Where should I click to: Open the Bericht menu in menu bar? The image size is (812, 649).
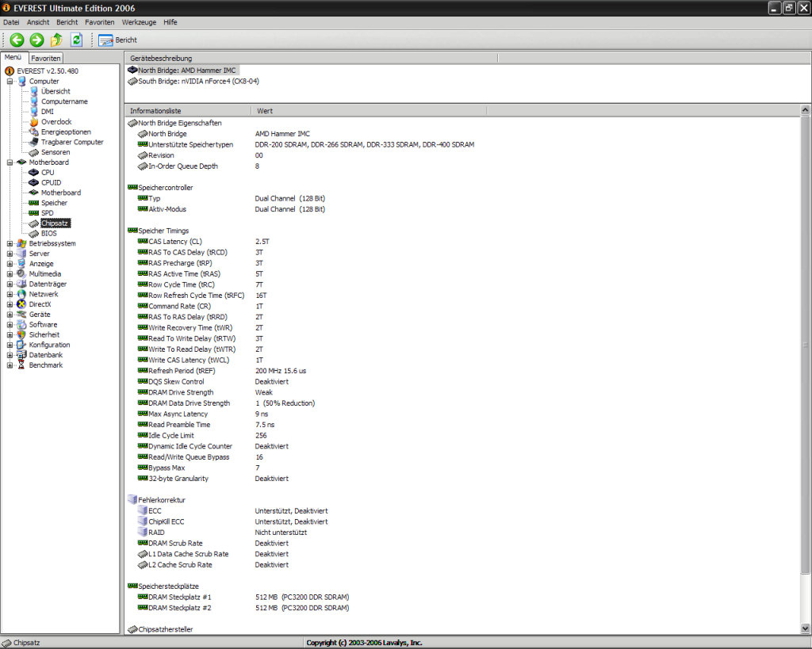tap(67, 22)
